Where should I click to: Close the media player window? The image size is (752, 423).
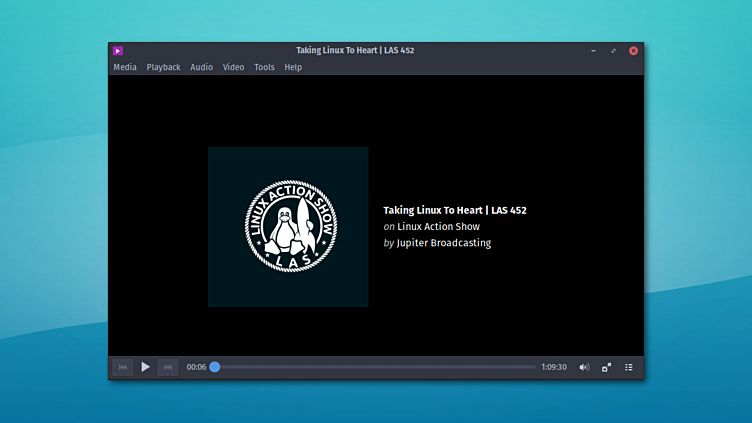(x=633, y=50)
